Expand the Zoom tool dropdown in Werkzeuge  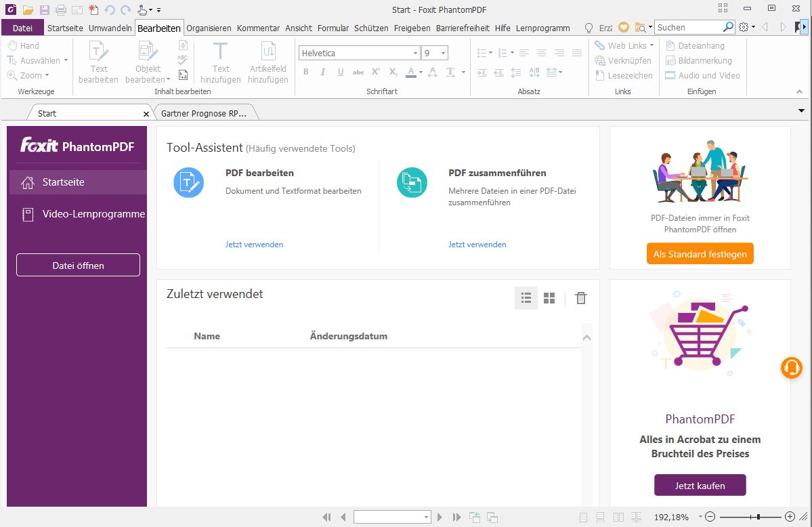(x=47, y=76)
